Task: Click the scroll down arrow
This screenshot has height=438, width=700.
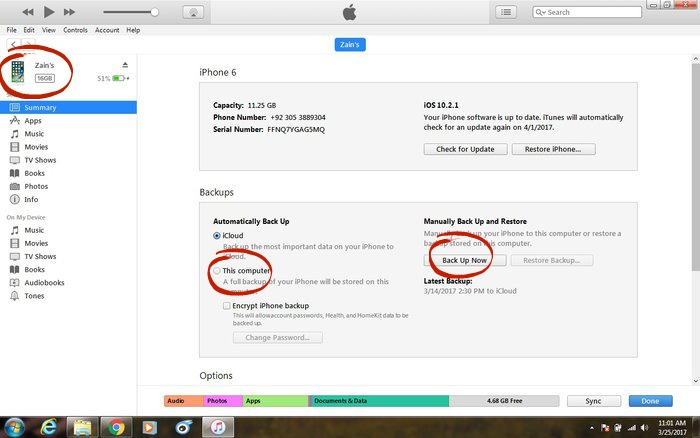Action: [x=696, y=381]
